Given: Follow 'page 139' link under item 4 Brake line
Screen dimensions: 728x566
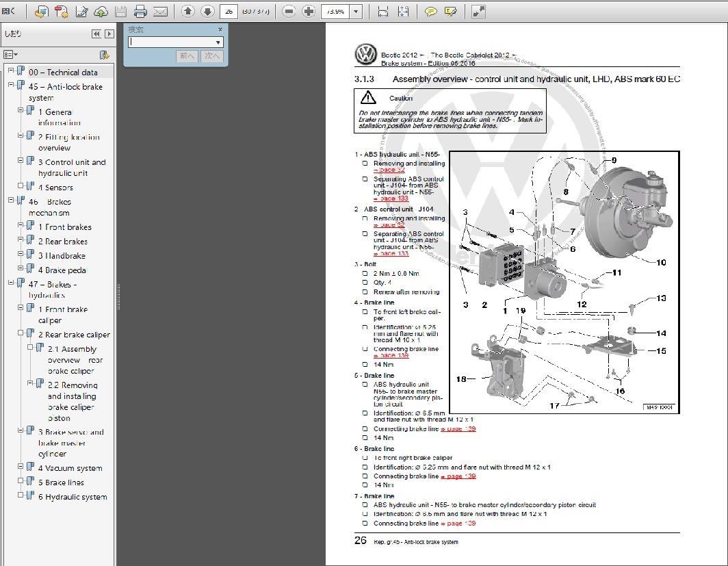Looking at the screenshot, I should click(391, 356).
